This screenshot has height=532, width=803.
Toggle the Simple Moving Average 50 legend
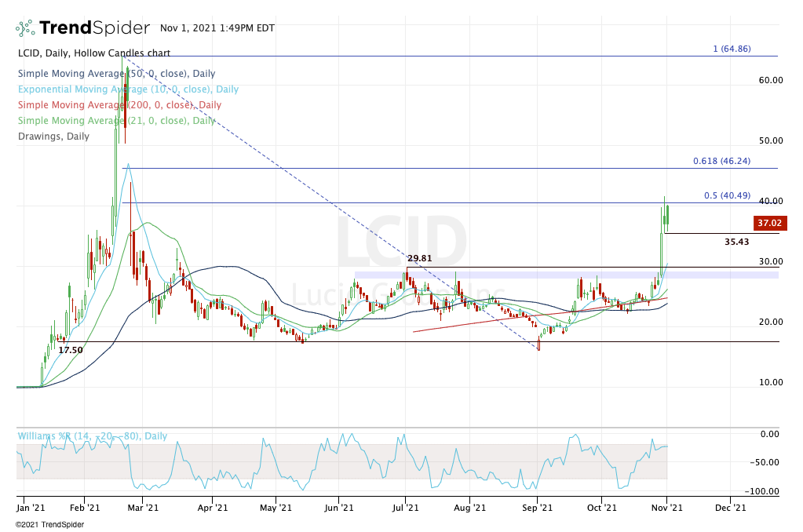click(115, 74)
